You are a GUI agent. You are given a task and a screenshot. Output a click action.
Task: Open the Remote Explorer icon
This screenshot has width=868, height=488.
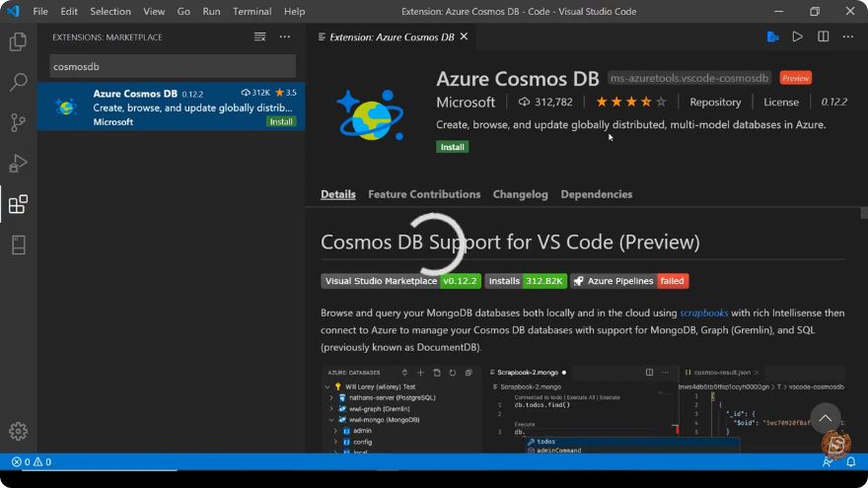18,244
